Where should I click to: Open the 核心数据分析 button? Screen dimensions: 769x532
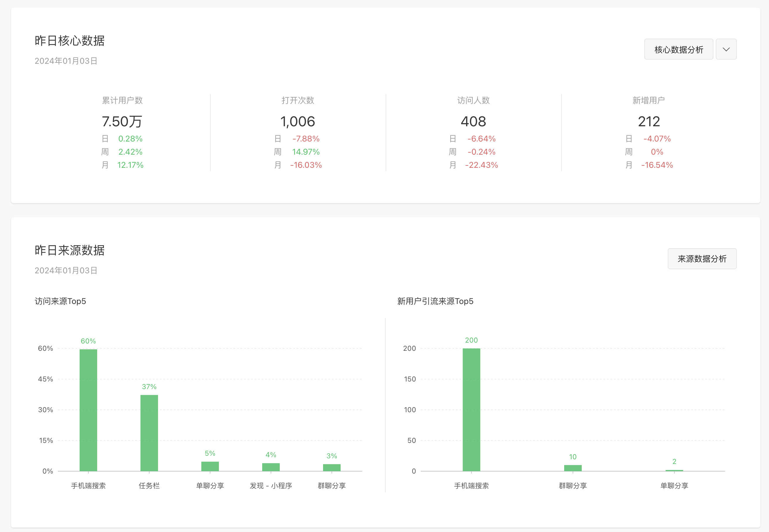tap(678, 49)
